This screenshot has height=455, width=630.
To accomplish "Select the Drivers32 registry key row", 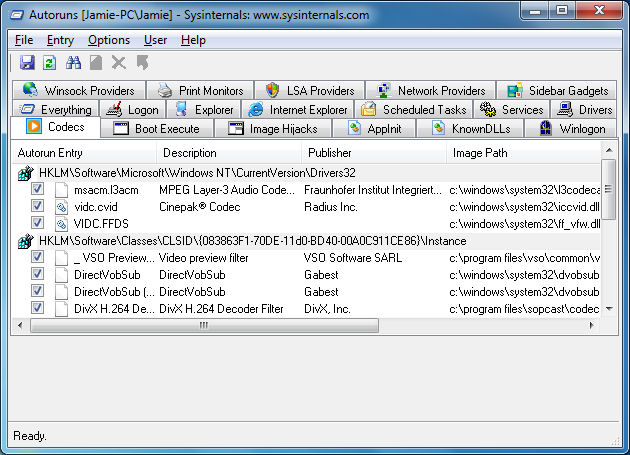I will 307,173.
